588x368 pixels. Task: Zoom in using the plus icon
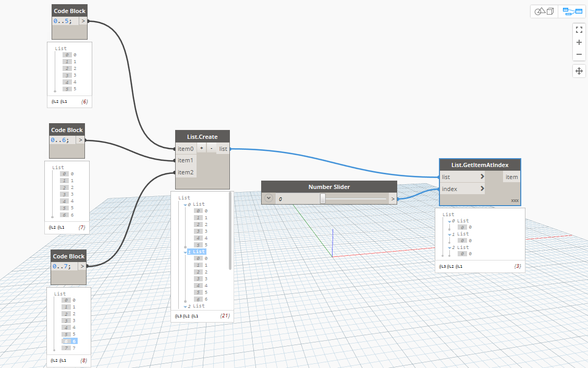click(x=579, y=42)
